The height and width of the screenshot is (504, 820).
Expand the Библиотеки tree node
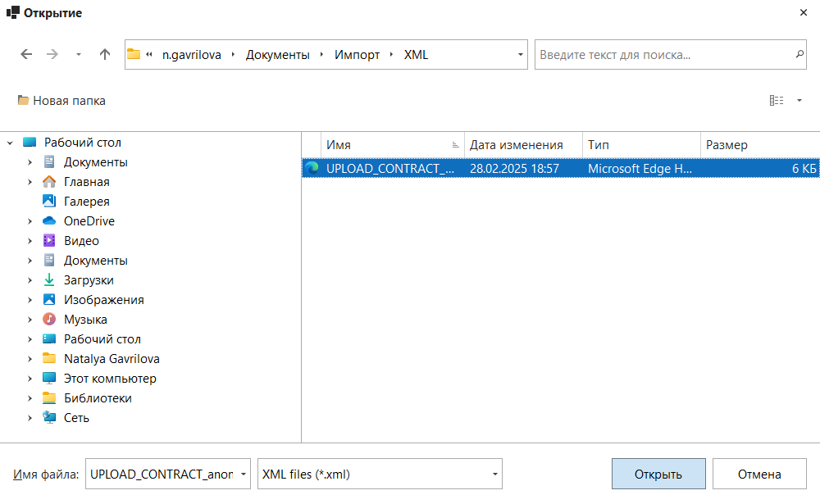click(30, 398)
